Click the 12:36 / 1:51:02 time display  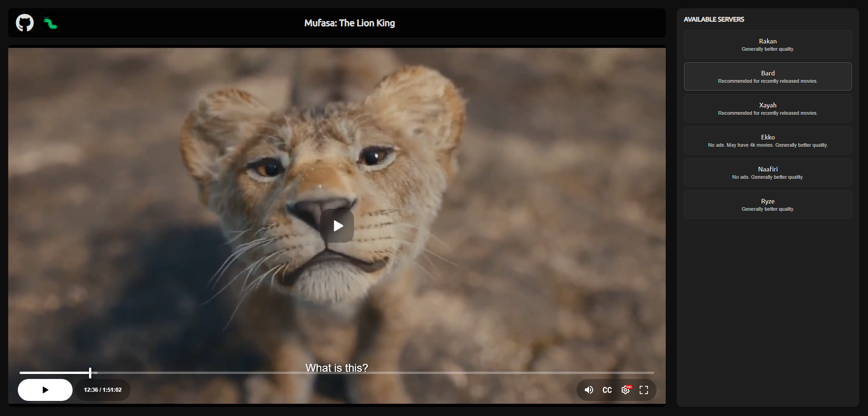coord(103,390)
